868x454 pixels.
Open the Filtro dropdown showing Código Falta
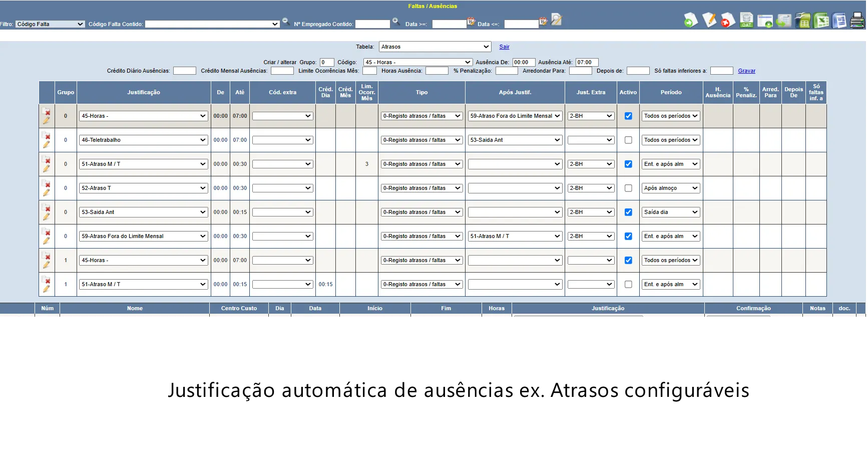50,24
